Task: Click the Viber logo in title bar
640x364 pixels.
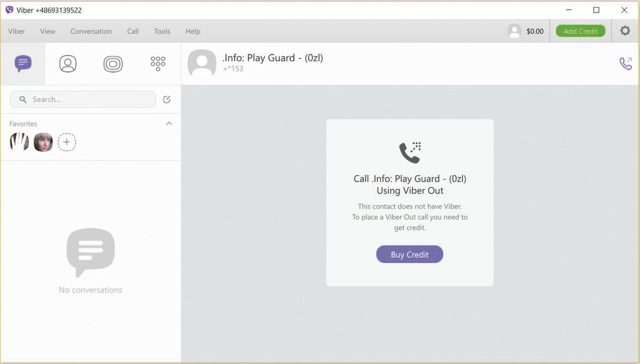Action: [x=9, y=10]
